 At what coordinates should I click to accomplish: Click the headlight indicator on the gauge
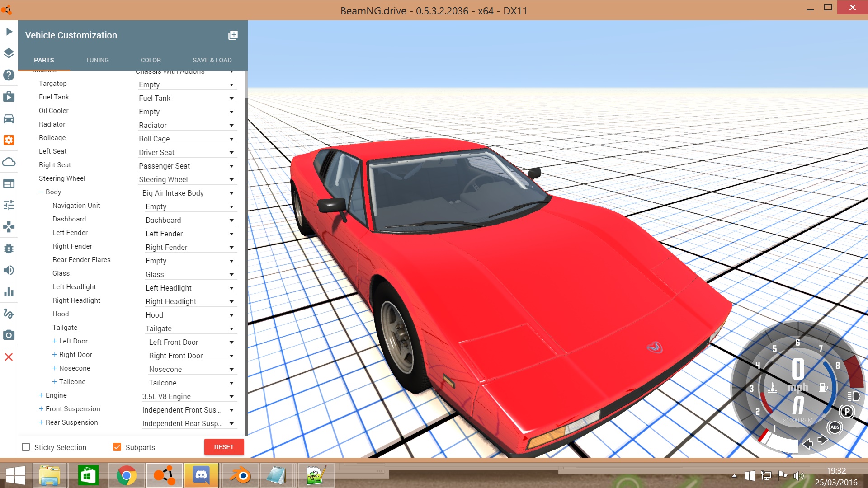854,396
